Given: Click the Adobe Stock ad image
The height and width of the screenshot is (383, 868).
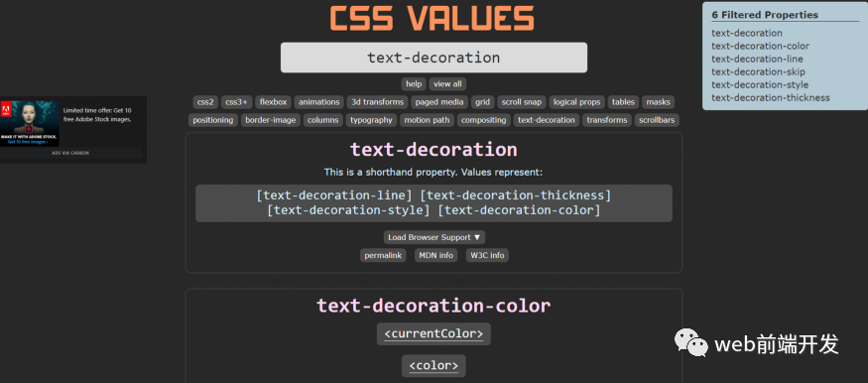Looking at the screenshot, I should (x=30, y=123).
